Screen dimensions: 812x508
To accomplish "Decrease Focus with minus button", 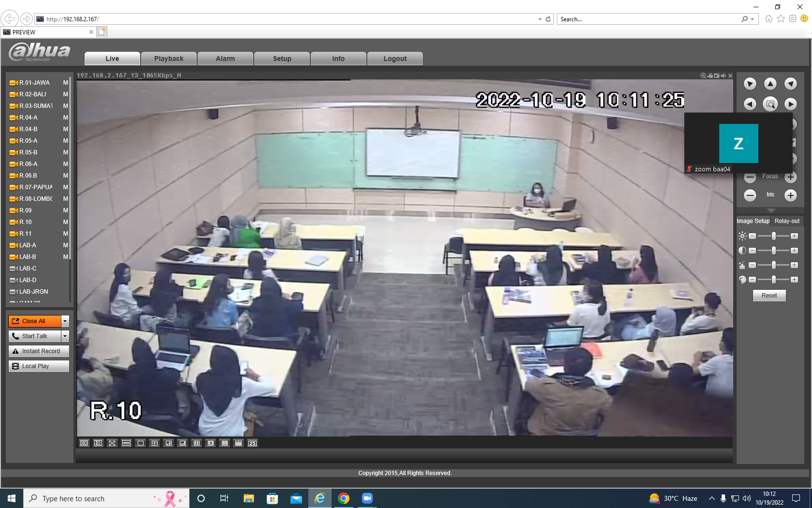I will [750, 177].
